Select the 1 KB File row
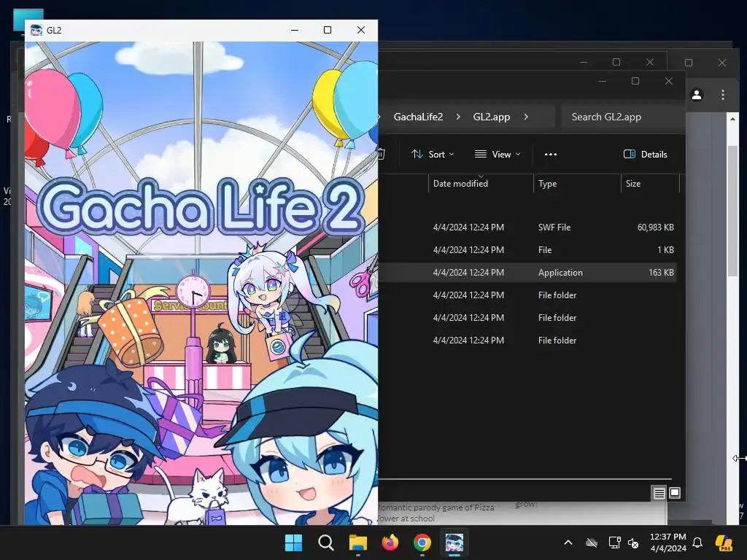Screen dimensions: 747x560 528,250
